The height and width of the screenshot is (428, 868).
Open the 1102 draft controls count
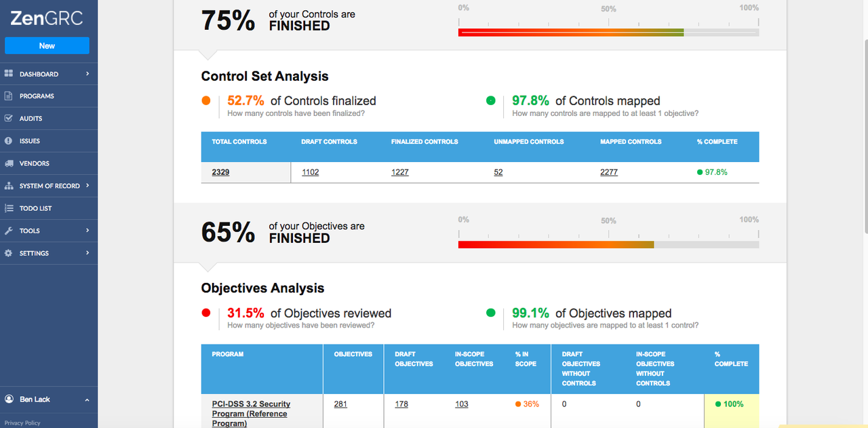pyautogui.click(x=310, y=172)
